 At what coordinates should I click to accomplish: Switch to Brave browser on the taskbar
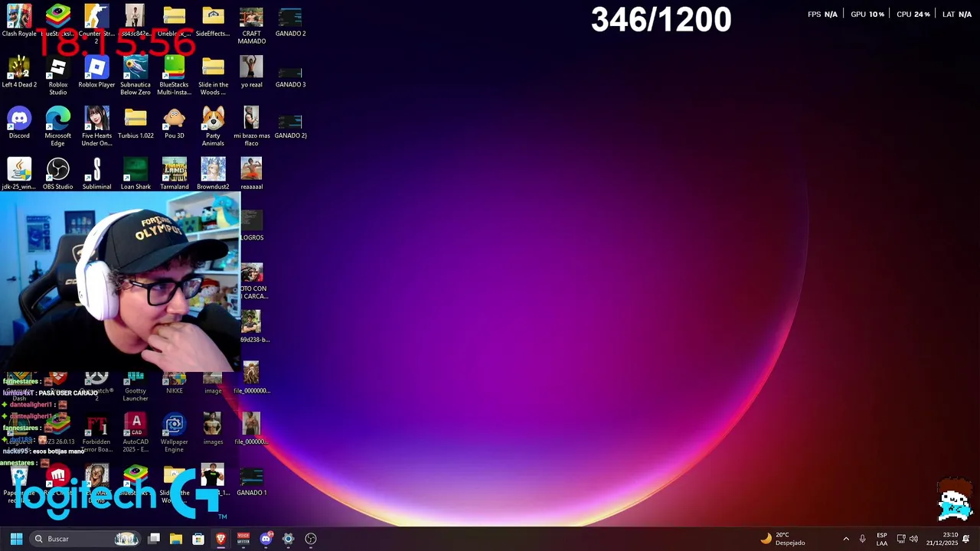(221, 539)
